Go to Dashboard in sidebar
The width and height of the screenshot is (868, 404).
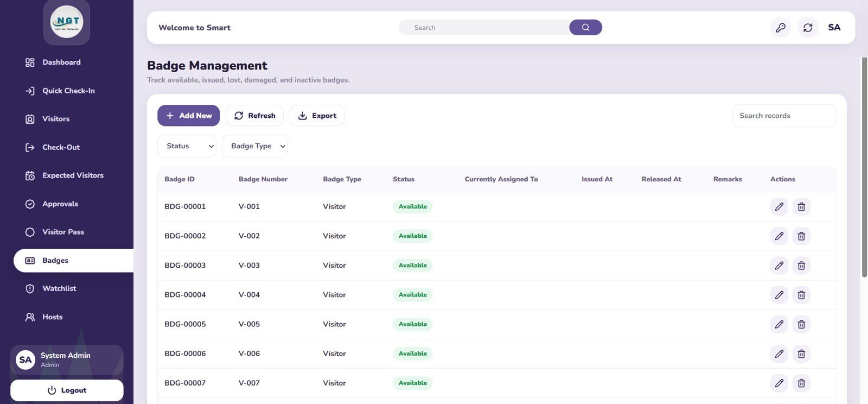pos(61,62)
